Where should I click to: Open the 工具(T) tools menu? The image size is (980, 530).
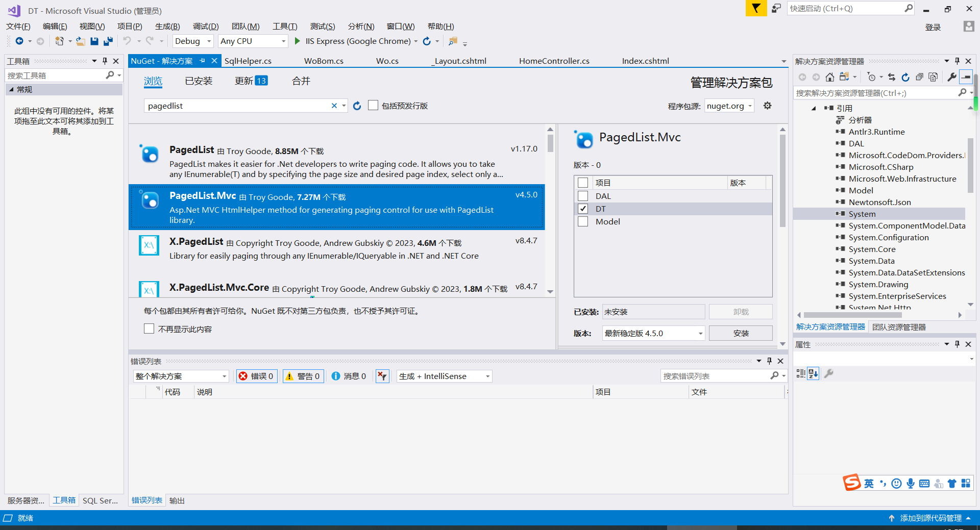(x=285, y=27)
